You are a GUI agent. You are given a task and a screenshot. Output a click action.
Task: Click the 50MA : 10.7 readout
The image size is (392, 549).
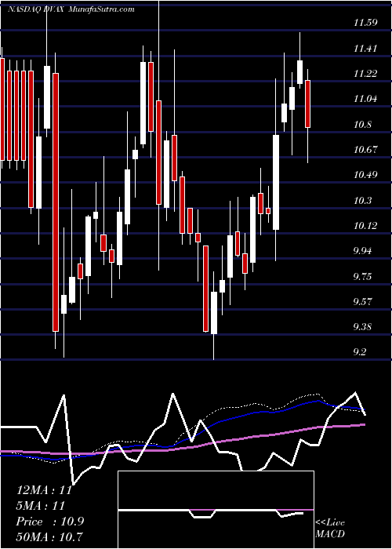pyautogui.click(x=50, y=536)
